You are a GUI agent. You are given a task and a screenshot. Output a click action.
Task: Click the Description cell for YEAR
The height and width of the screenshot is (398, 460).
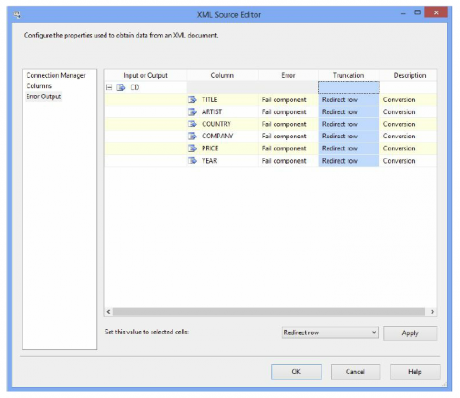(x=408, y=161)
